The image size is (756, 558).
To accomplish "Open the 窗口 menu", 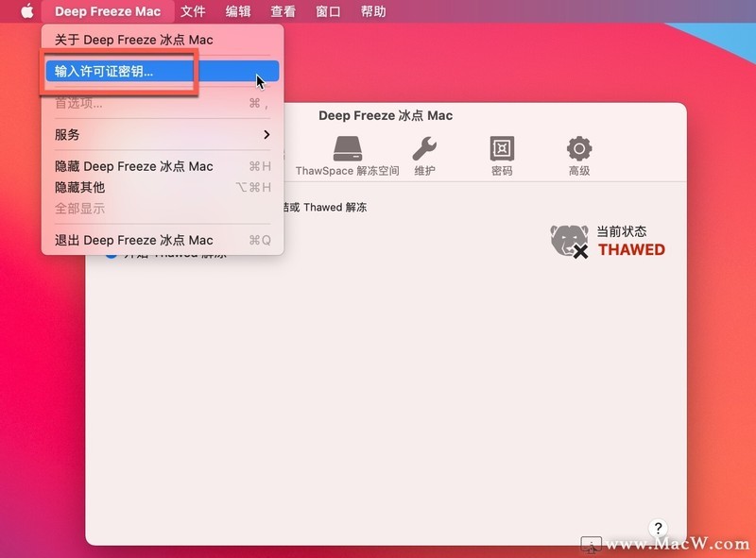I will pyautogui.click(x=326, y=11).
